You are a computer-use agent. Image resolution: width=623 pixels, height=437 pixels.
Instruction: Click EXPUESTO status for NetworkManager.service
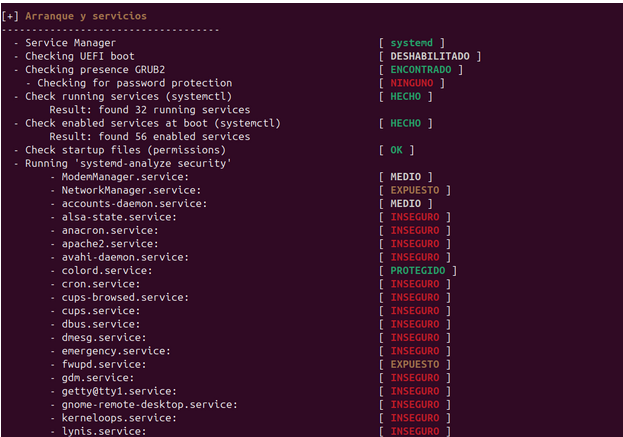point(414,190)
